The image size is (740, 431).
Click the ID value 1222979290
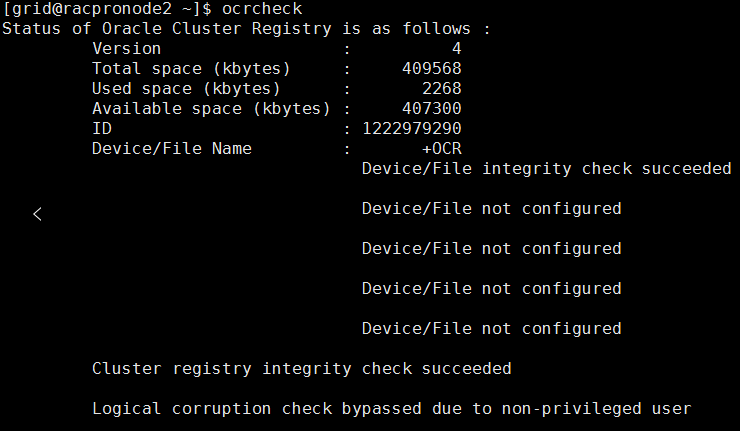coord(411,129)
